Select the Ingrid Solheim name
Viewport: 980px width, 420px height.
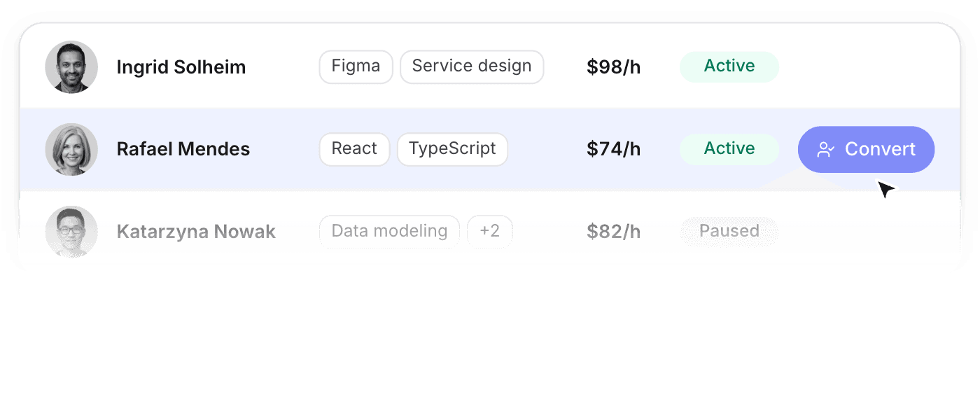[x=181, y=67]
